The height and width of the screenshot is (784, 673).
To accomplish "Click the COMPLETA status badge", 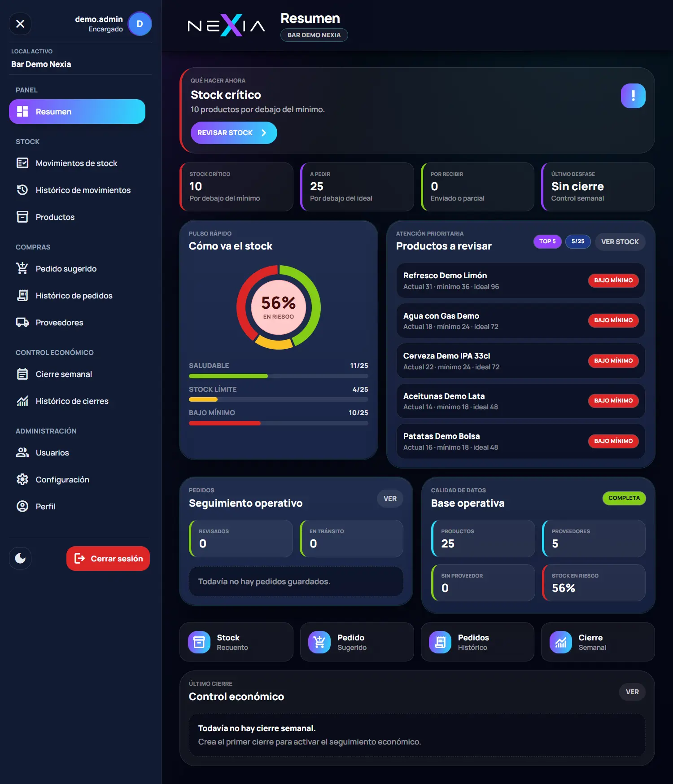I will point(624,498).
